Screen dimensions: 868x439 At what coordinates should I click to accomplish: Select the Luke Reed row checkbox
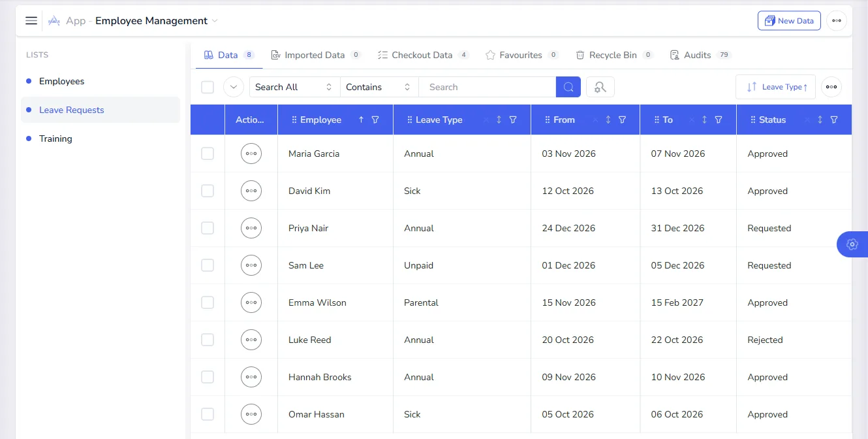coord(208,340)
